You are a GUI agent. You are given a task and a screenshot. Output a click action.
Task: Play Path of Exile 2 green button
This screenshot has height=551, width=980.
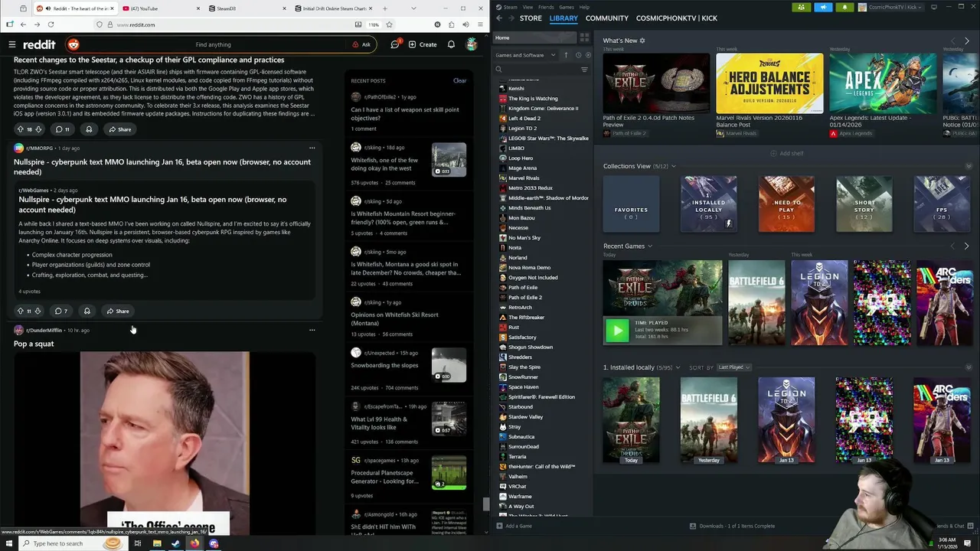tap(616, 330)
